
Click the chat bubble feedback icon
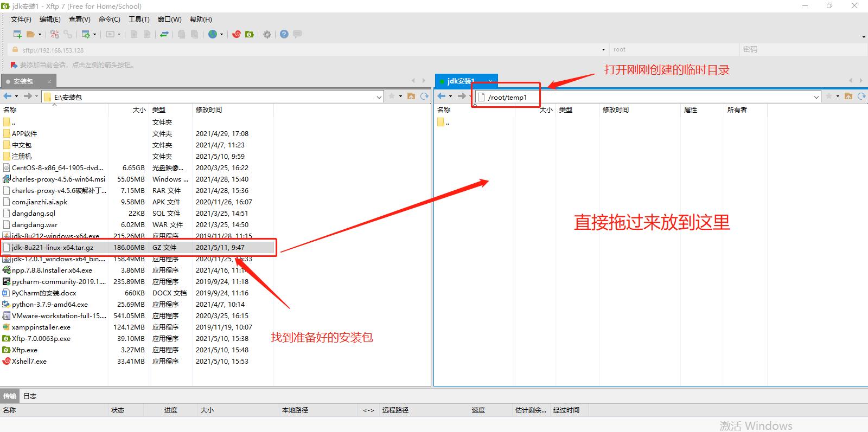(297, 34)
